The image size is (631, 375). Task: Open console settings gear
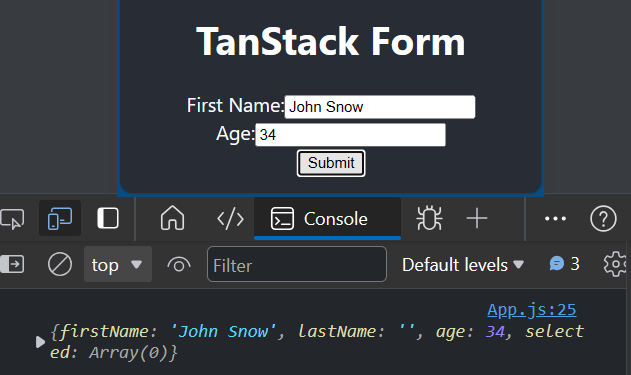(615, 264)
